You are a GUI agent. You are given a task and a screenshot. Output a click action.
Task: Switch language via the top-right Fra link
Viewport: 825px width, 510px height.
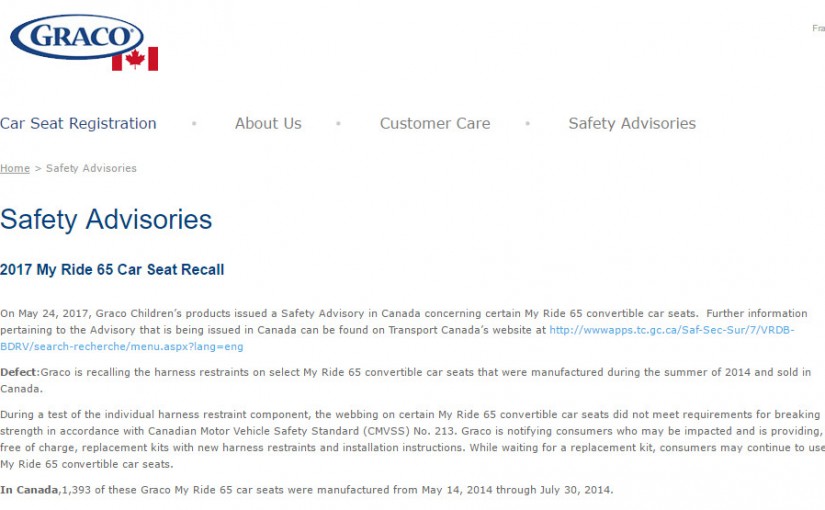(x=818, y=29)
